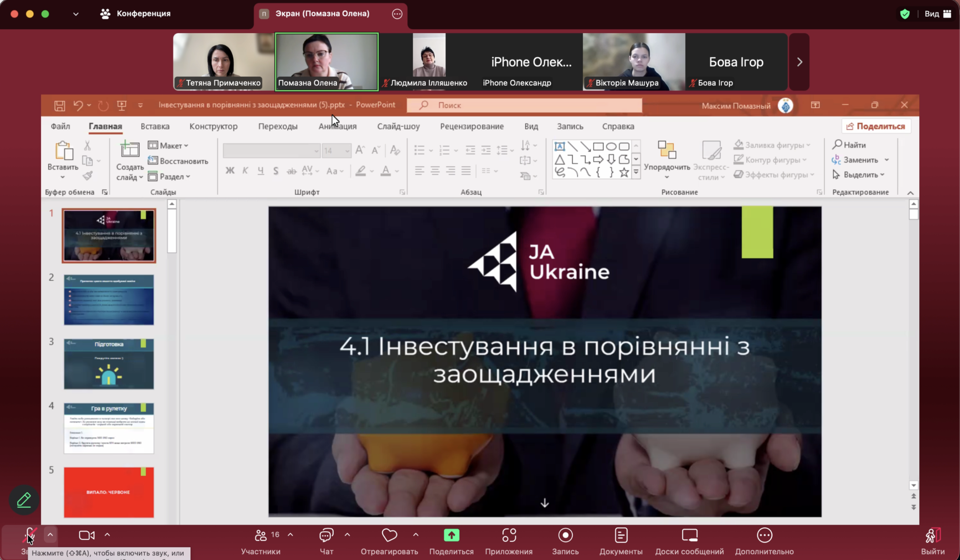Open the Zoom Apps icon
Viewport: 960px width, 560px height.
pyautogui.click(x=509, y=536)
